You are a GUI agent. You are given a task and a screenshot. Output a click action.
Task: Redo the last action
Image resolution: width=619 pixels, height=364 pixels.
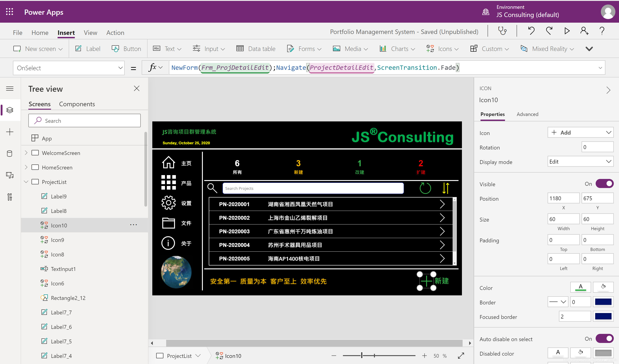[x=549, y=31]
